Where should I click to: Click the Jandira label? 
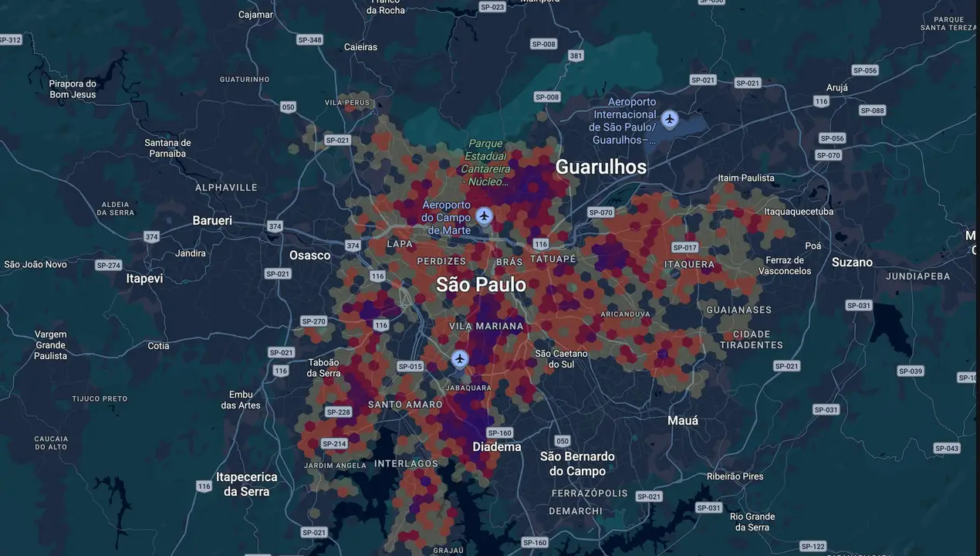tap(191, 253)
